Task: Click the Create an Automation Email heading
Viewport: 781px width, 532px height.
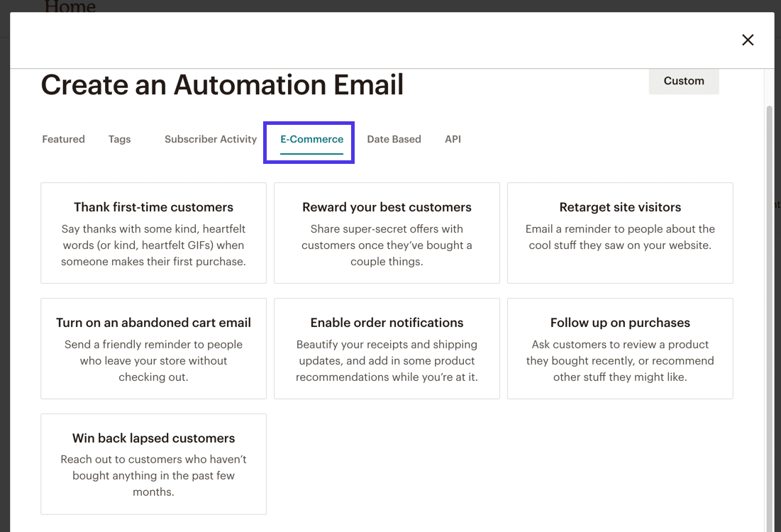Action: click(x=222, y=84)
